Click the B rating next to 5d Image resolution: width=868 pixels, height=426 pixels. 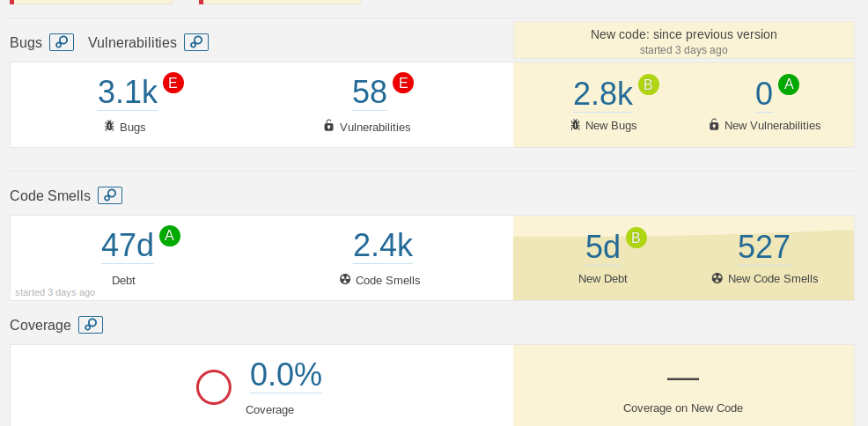coord(636,238)
